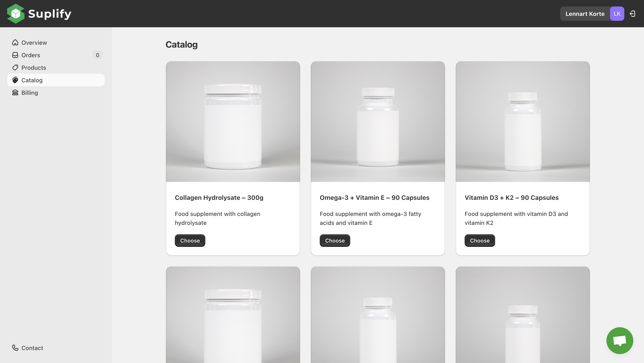Choose the Omega-3 + Vitamin E product

[335, 240]
